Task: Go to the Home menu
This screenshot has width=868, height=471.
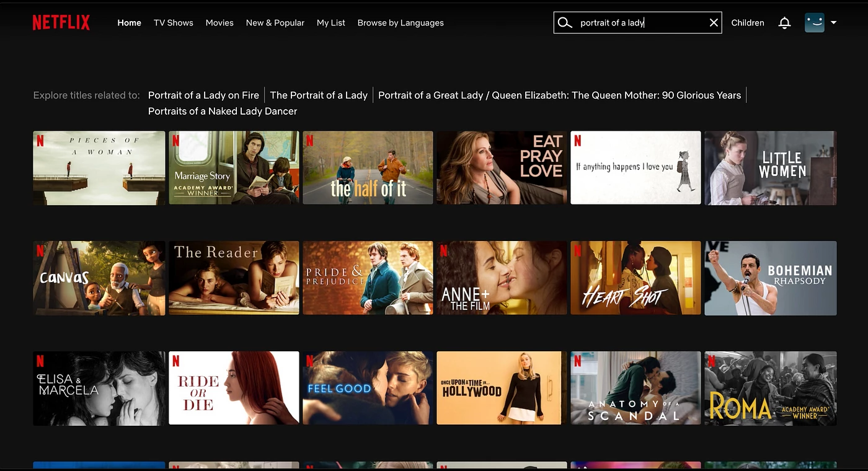Action: (x=130, y=23)
